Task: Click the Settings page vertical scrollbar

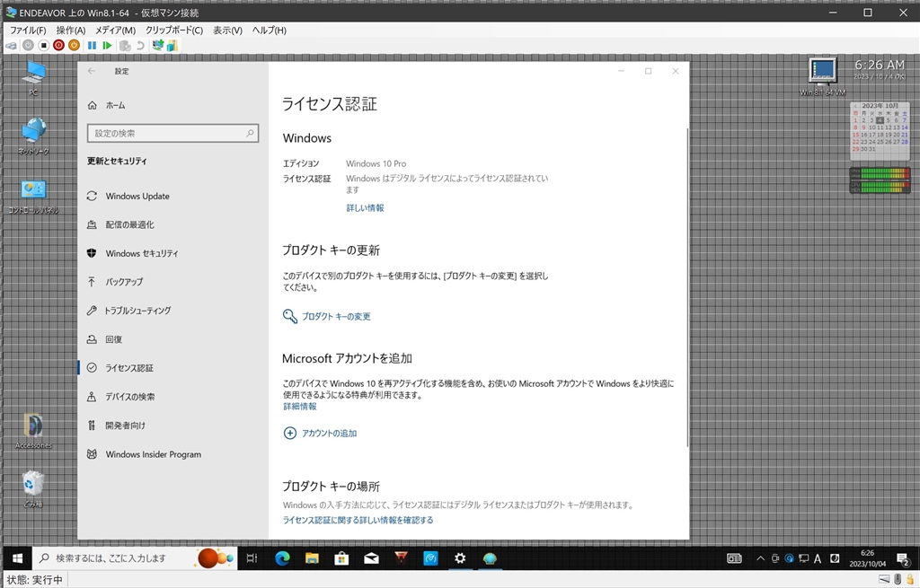Action: 687,287
